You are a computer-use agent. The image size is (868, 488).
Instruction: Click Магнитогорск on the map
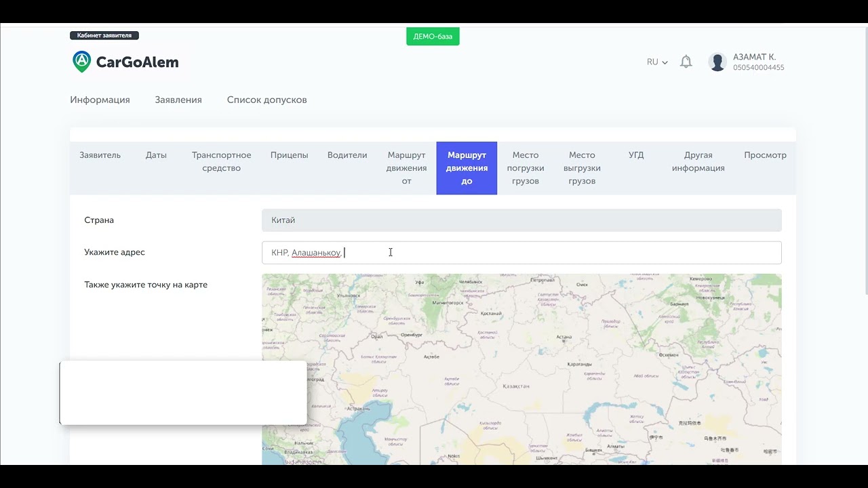448,303
